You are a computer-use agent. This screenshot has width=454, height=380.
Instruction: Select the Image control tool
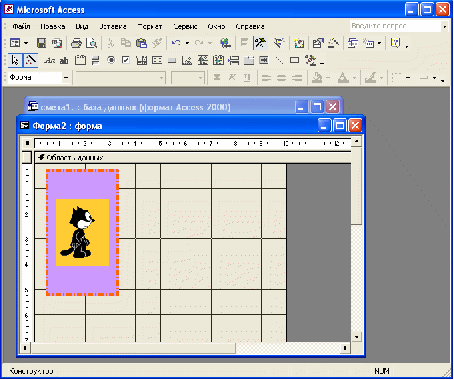point(187,60)
